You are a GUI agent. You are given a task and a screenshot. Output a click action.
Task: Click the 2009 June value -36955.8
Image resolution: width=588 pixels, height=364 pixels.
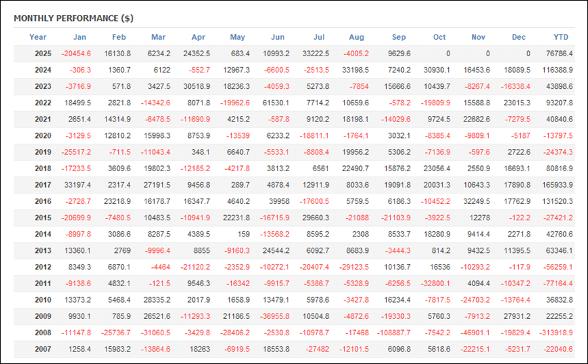pos(274,316)
